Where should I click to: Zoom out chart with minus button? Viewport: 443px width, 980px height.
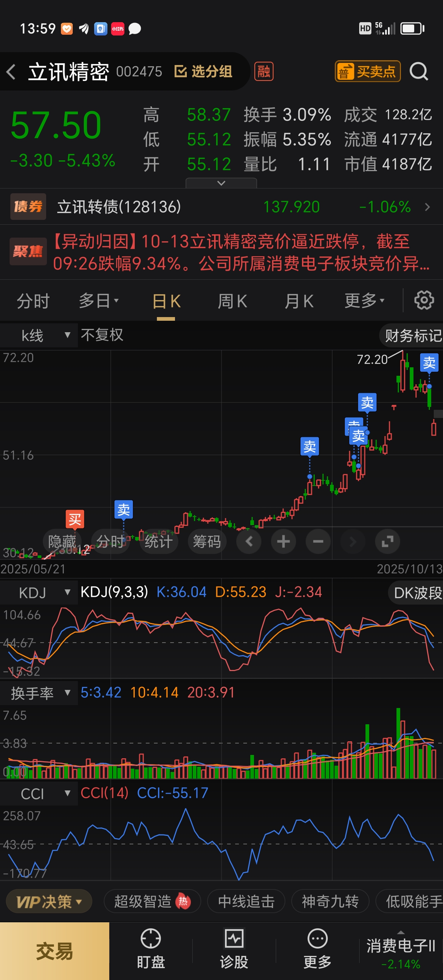[318, 541]
